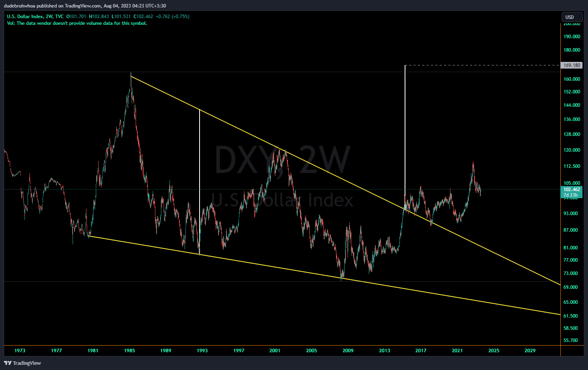Click the 2021 year label on time axis
This screenshot has height=370, width=588.
click(457, 350)
